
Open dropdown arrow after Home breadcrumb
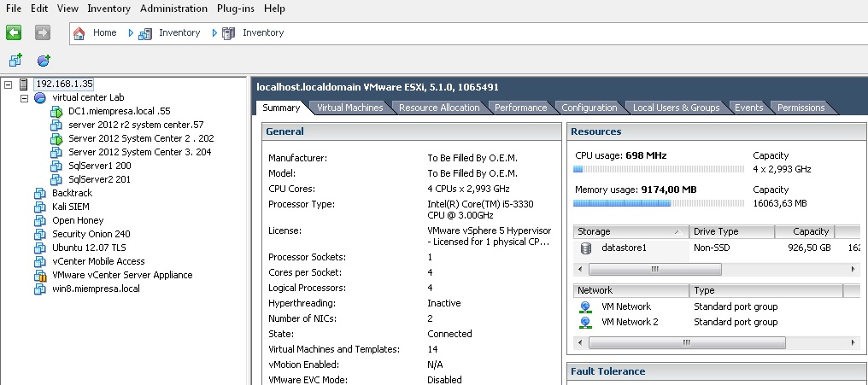click(x=131, y=32)
